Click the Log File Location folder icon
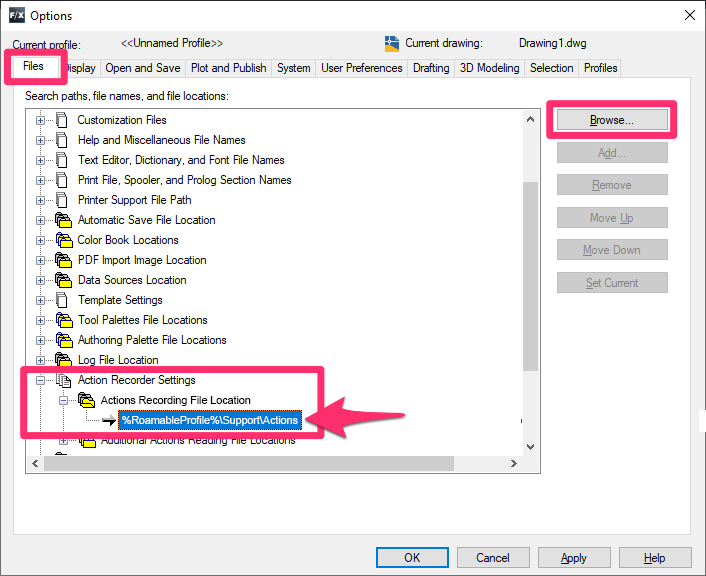The width and height of the screenshot is (706, 576). click(63, 359)
